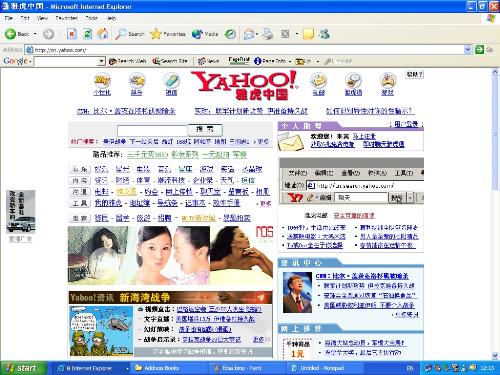Open the Tools menu
This screenshot has height=375, width=500.
click(91, 18)
